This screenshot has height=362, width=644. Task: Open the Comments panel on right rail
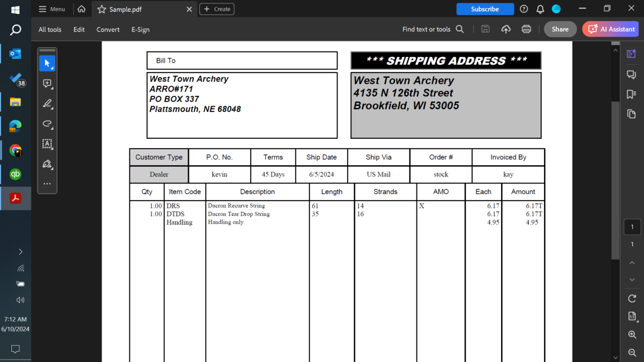[x=631, y=74]
